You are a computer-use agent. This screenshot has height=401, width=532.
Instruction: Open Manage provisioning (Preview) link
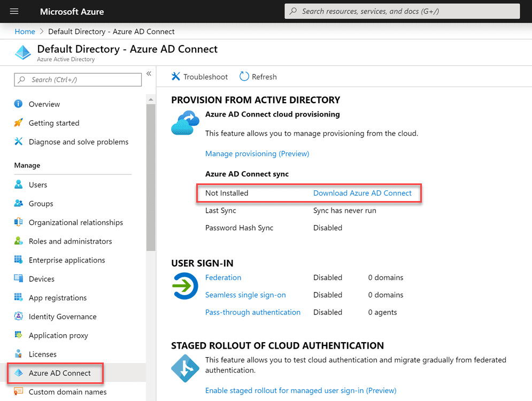(257, 153)
